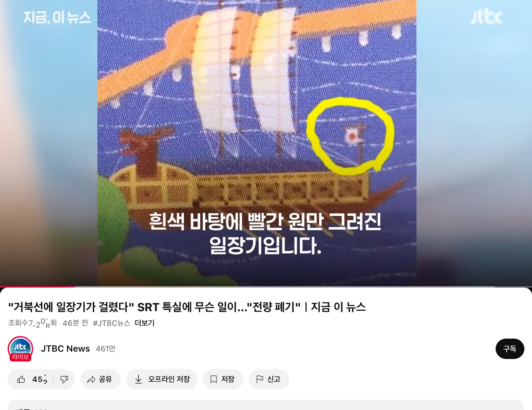Click the 공유 share button label
The width and height of the screenshot is (532, 410).
105,379
